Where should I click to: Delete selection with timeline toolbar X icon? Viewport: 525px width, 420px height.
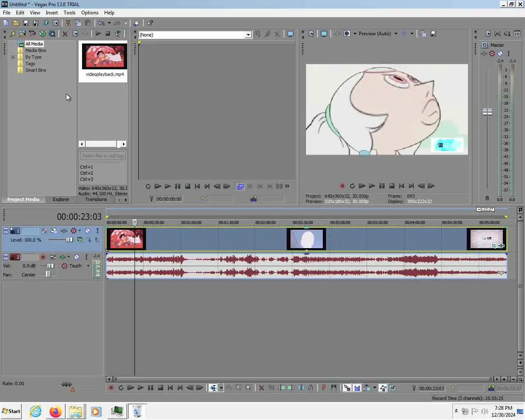pos(261,388)
